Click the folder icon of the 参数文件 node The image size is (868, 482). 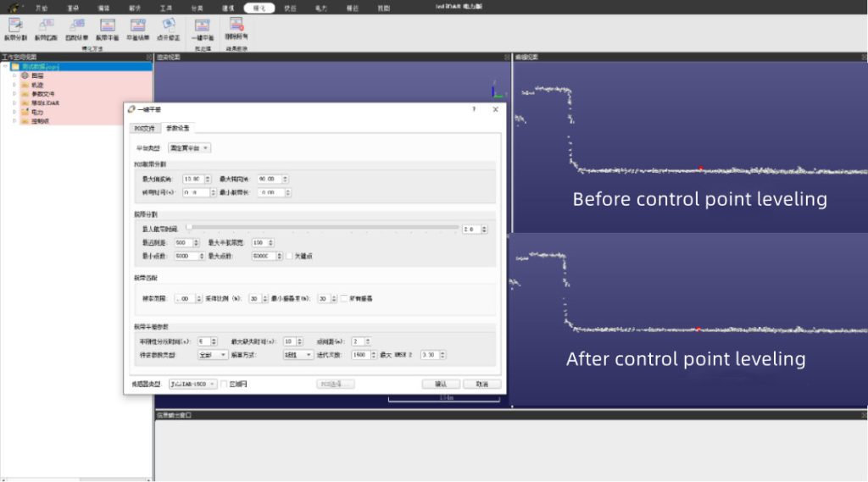(25, 93)
